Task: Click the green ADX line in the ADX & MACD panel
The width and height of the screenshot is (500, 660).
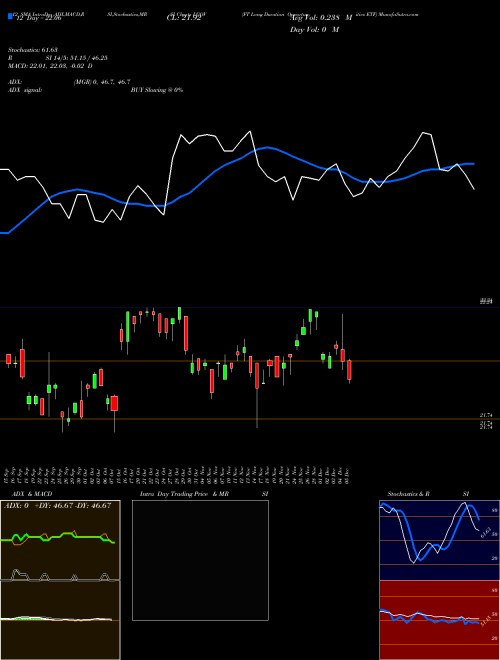Action: point(55,538)
